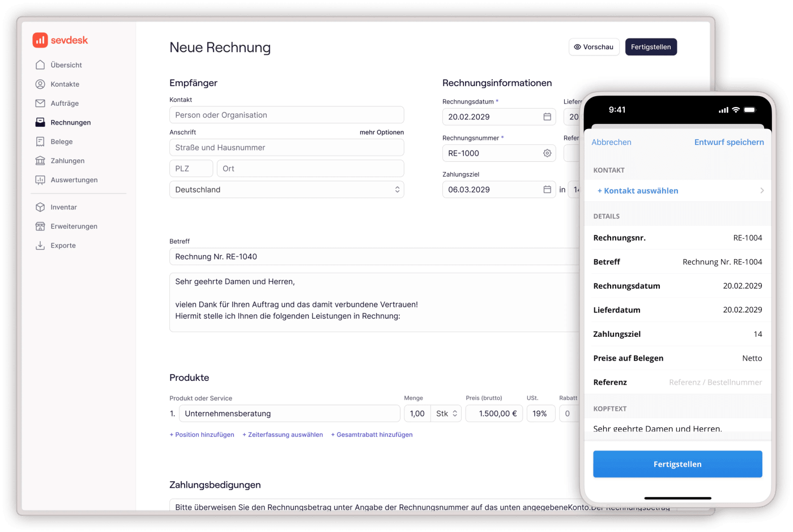The image size is (793, 532).
Task: Click the sevdesk logo icon
Action: pos(40,40)
